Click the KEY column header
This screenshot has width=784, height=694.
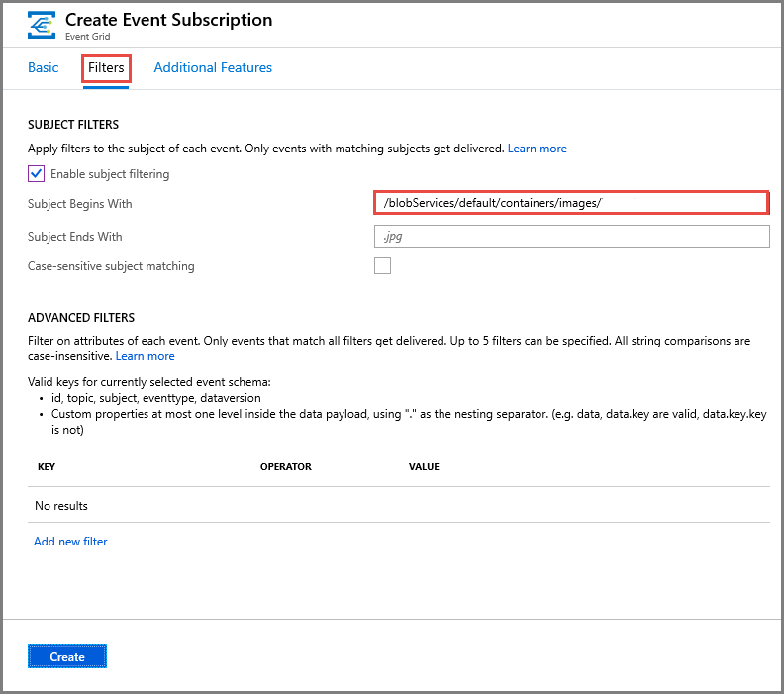(x=47, y=467)
